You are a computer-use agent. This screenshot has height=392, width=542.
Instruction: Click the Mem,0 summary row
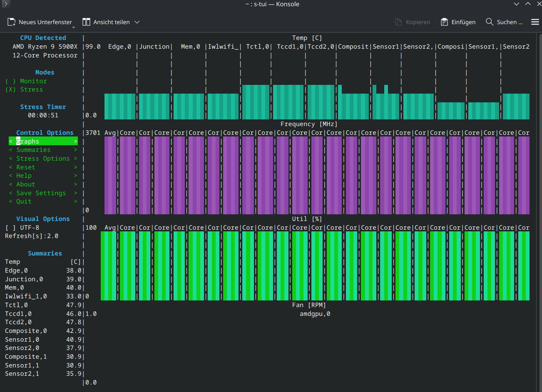(x=43, y=288)
